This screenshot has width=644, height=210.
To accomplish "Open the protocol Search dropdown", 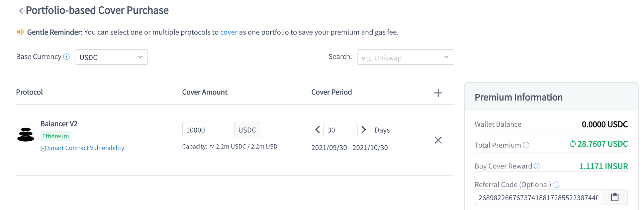I will tap(405, 57).
